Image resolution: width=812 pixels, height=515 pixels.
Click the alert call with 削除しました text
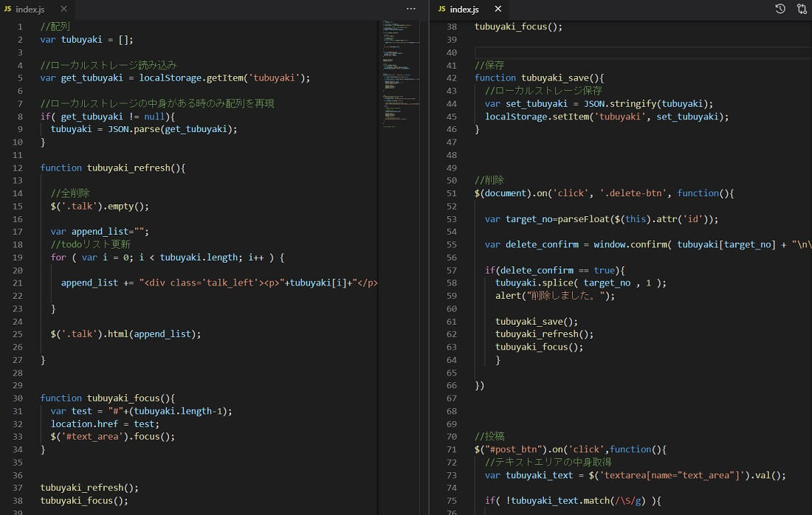coord(554,296)
